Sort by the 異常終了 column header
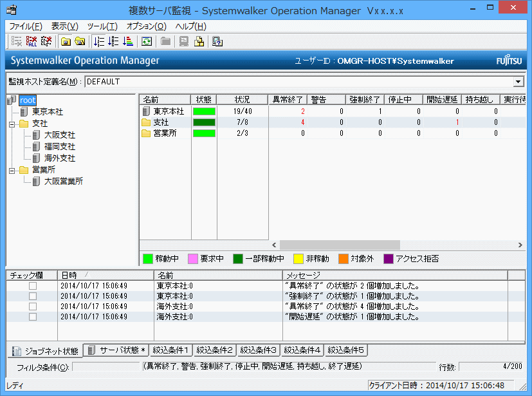The height and width of the screenshot is (396, 532). (x=286, y=100)
